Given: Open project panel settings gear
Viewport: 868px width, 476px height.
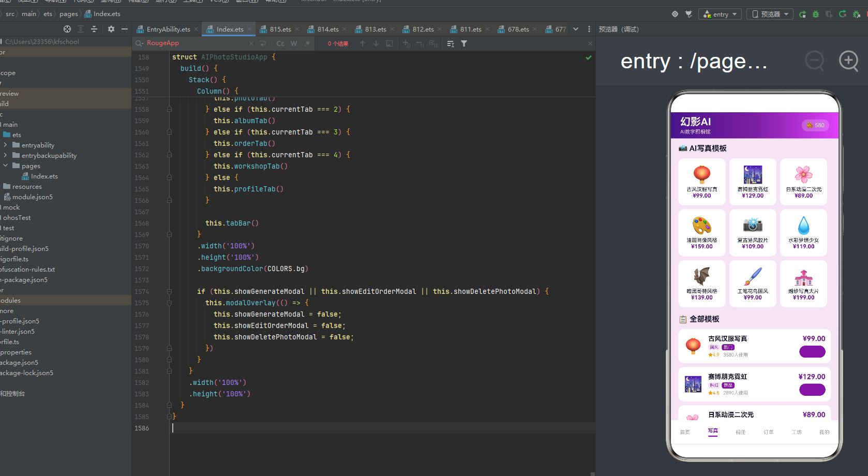Looking at the screenshot, I should pyautogui.click(x=111, y=29).
